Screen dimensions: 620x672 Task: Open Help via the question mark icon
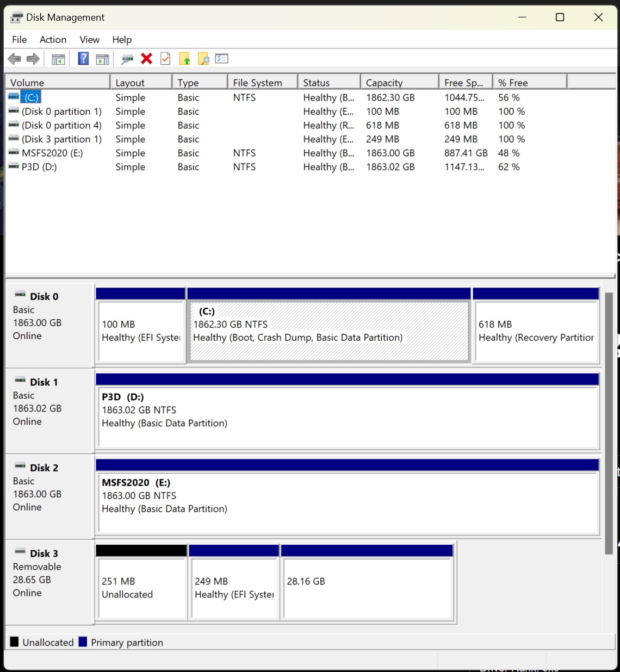(x=83, y=59)
